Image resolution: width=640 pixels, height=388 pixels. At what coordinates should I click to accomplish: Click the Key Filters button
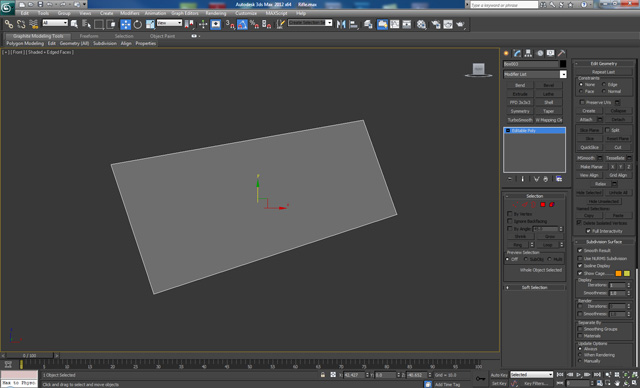click(536, 384)
